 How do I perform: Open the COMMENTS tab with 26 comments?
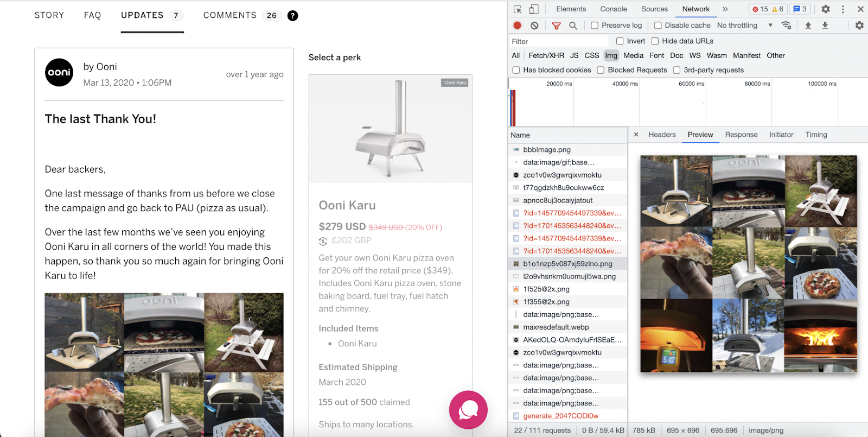click(242, 15)
